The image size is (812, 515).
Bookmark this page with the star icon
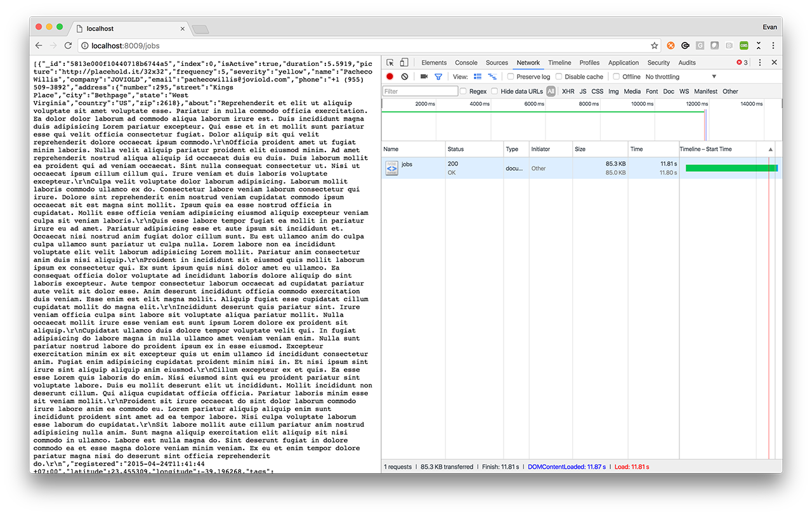[654, 46]
